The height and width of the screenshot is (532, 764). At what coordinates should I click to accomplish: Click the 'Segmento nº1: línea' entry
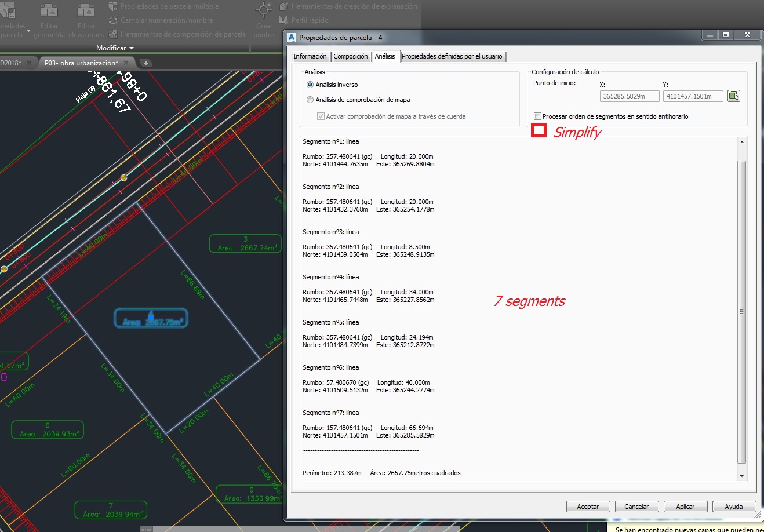(x=330, y=141)
